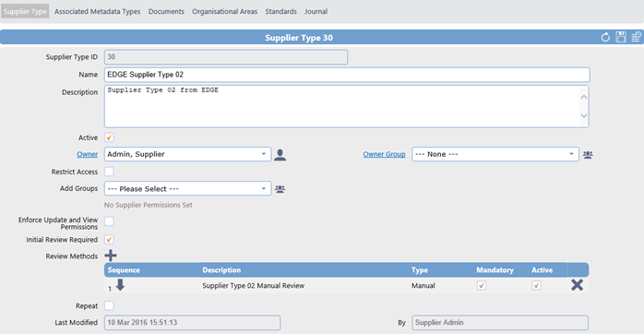644x334 pixels.
Task: Click the Owner Group link label
Action: (x=384, y=154)
